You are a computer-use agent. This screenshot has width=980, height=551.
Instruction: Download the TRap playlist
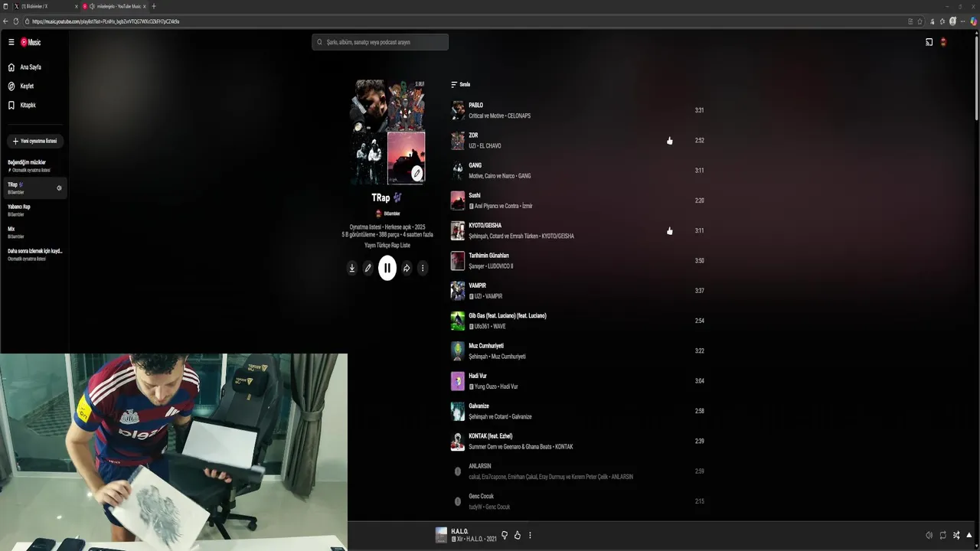click(351, 268)
